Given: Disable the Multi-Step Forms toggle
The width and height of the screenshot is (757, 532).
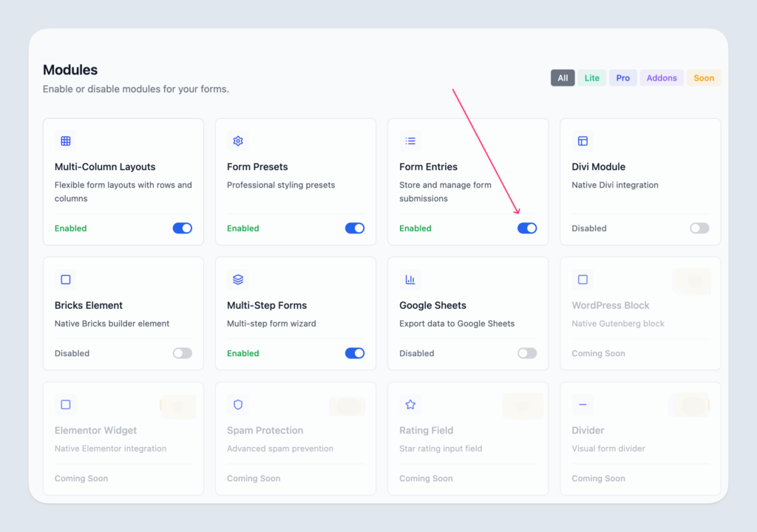Looking at the screenshot, I should point(355,353).
